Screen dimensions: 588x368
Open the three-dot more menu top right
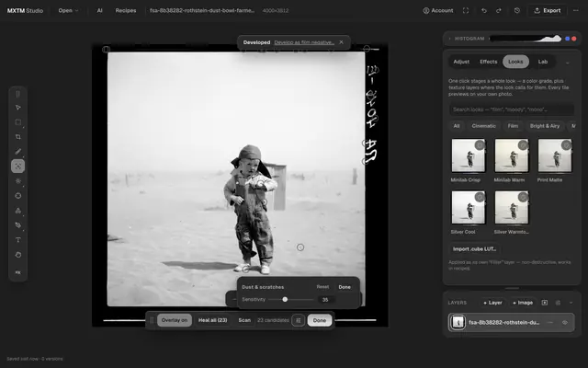click(576, 10)
